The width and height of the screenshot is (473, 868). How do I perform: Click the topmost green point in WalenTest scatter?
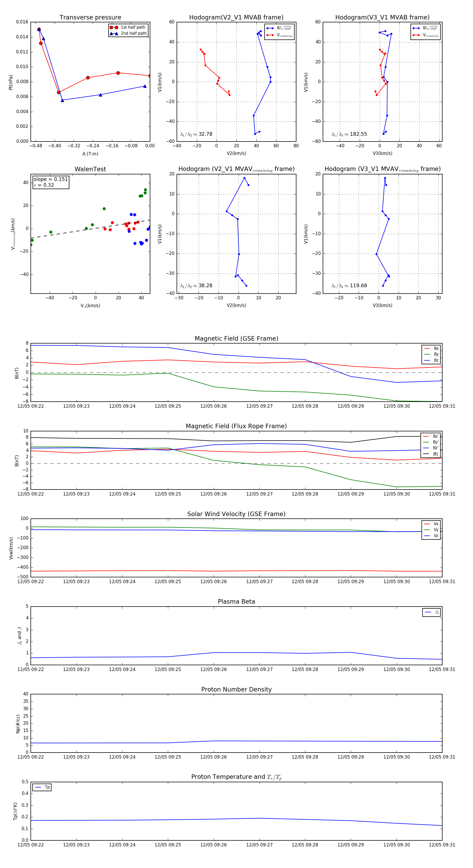pyautogui.click(x=145, y=190)
